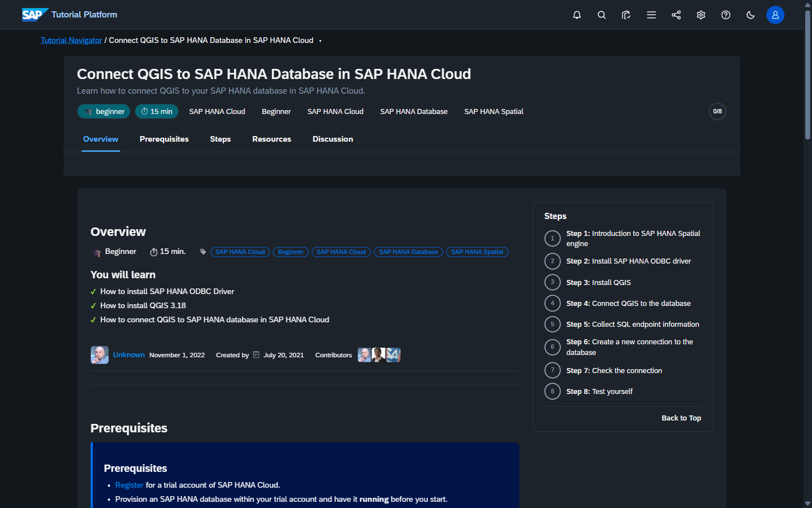Open the Register link in Prerequisites
The width and height of the screenshot is (812, 508).
pyautogui.click(x=129, y=485)
